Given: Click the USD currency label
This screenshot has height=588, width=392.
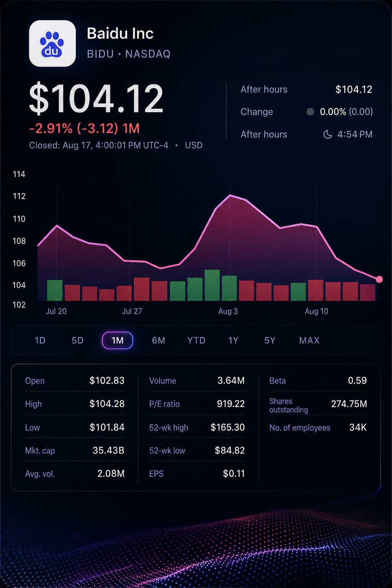Looking at the screenshot, I should pyautogui.click(x=194, y=145).
